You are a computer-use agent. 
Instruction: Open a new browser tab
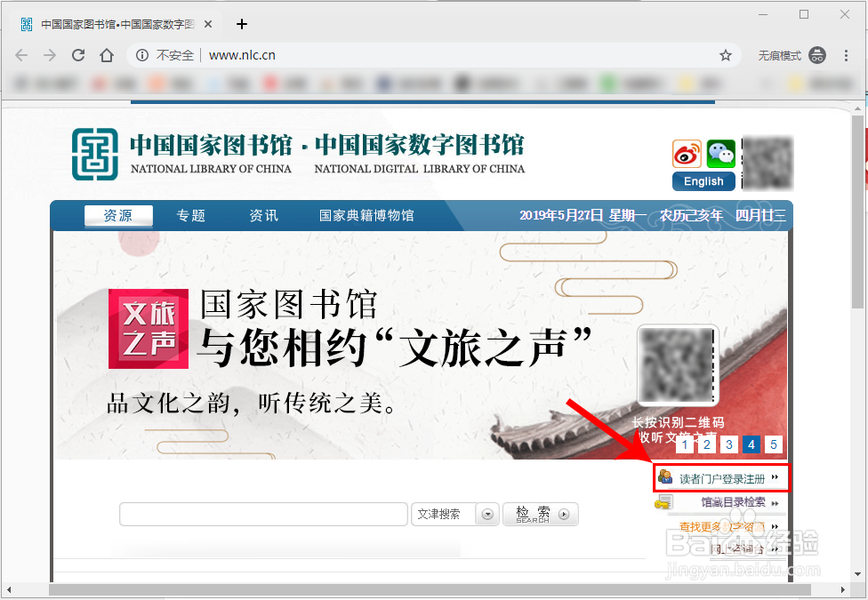pyautogui.click(x=241, y=24)
